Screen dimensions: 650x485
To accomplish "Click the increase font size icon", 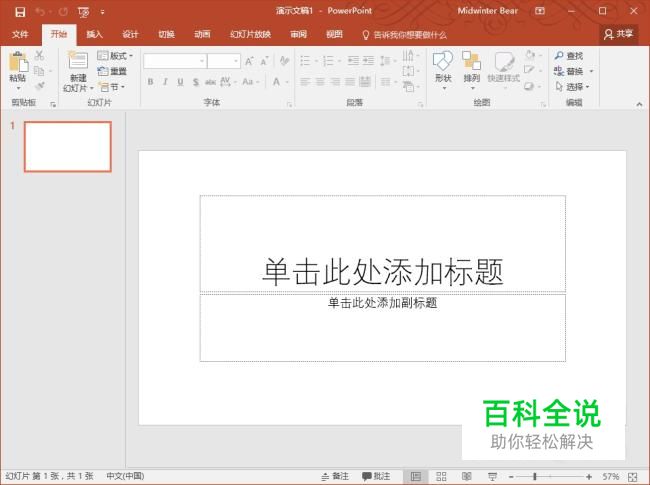I will tap(249, 61).
